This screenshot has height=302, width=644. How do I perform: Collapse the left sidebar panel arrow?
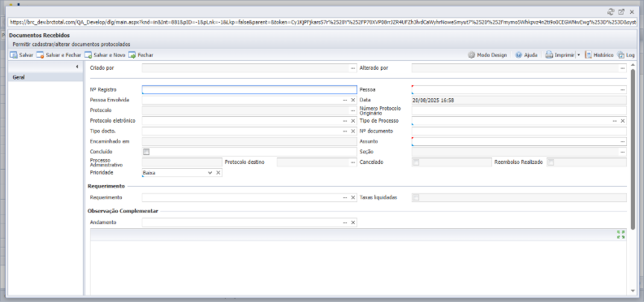click(78, 67)
